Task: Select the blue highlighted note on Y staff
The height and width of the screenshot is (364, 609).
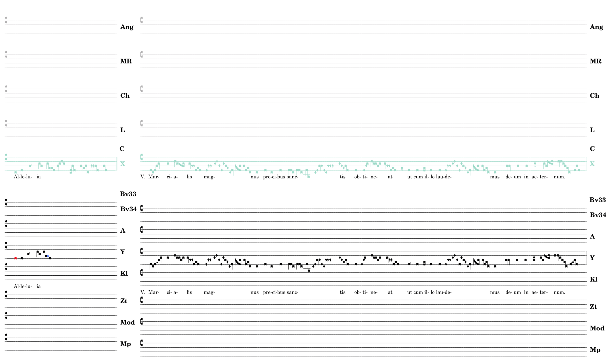Action: 48,256
